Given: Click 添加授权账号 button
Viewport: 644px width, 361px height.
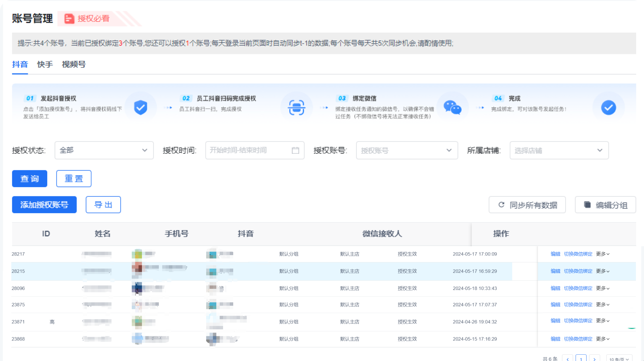Looking at the screenshot, I should (44, 205).
